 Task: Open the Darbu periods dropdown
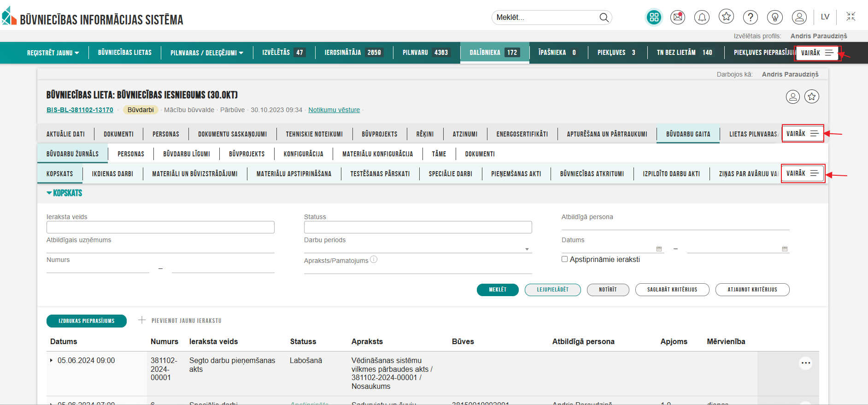coord(418,249)
